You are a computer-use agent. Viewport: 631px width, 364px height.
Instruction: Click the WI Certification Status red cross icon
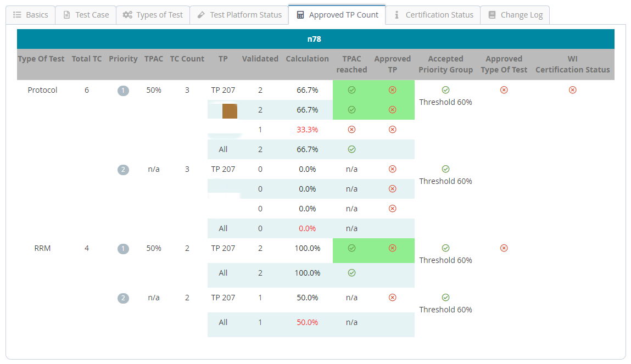[572, 90]
